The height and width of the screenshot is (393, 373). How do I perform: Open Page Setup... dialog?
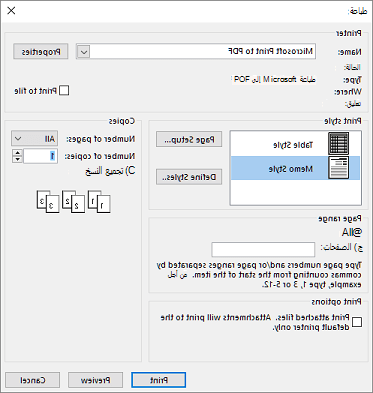point(189,139)
